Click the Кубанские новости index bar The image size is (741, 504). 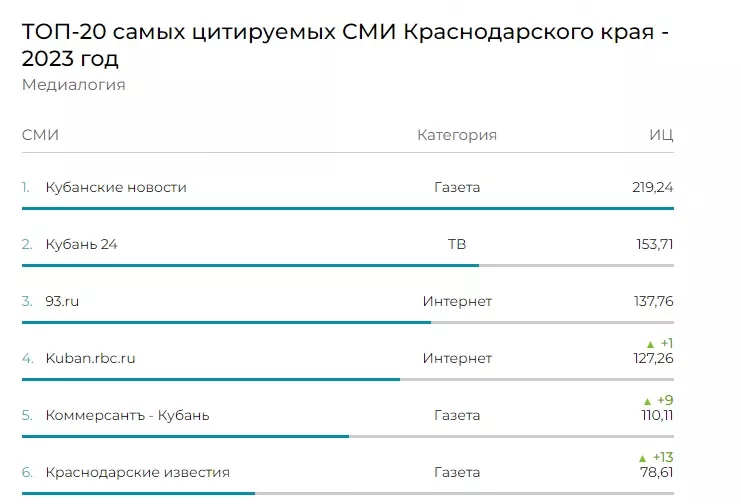coord(347,208)
